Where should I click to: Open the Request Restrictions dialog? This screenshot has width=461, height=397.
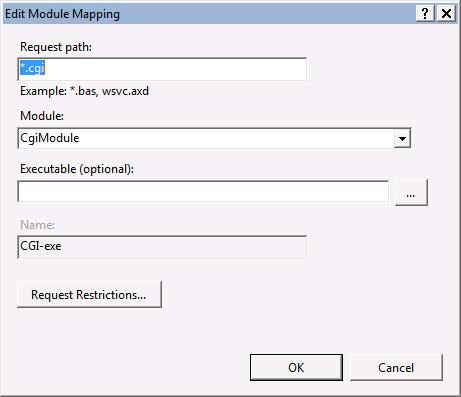(x=89, y=294)
